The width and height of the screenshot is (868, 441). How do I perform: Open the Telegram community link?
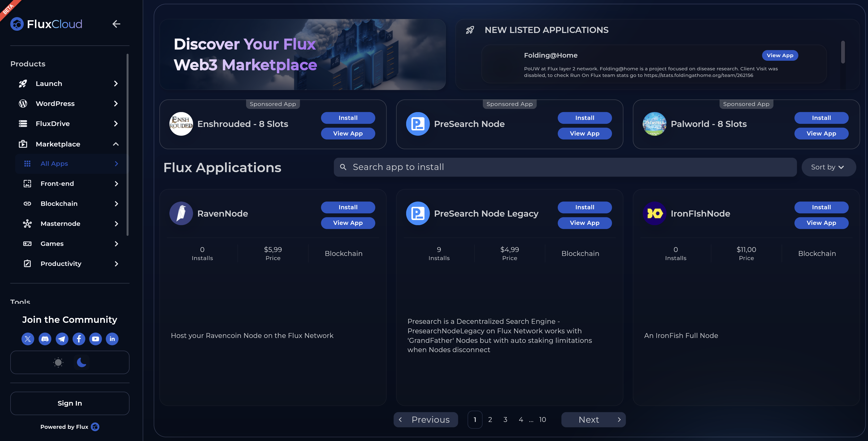click(62, 339)
